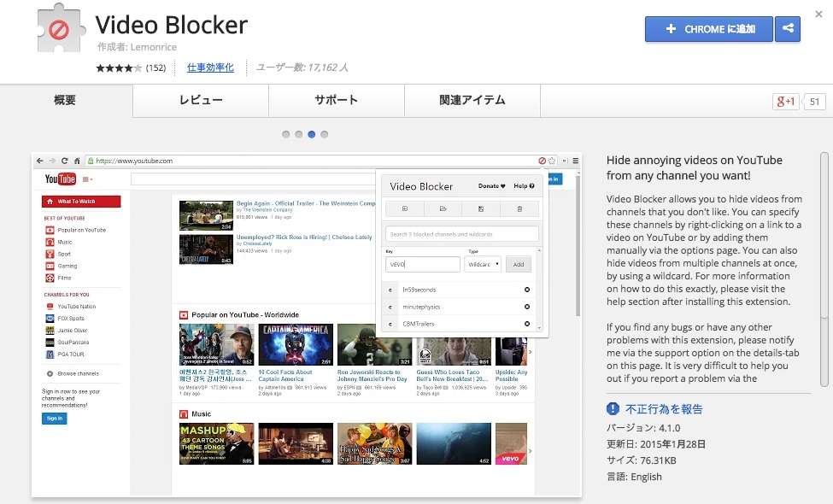Remove the minutephysics blocked channel
Viewport: 833px width, 504px height.
[x=527, y=307]
